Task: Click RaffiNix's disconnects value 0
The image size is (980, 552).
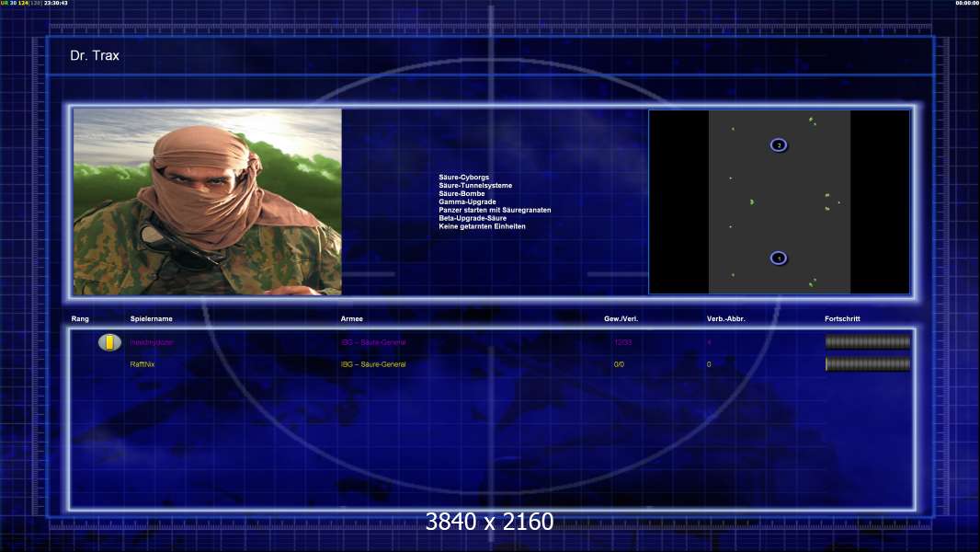Action: click(709, 364)
